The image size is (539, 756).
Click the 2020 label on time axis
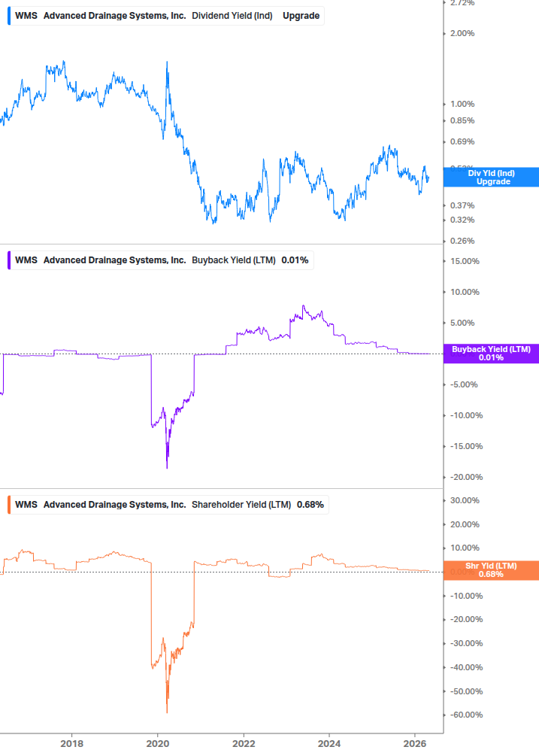[x=158, y=743]
